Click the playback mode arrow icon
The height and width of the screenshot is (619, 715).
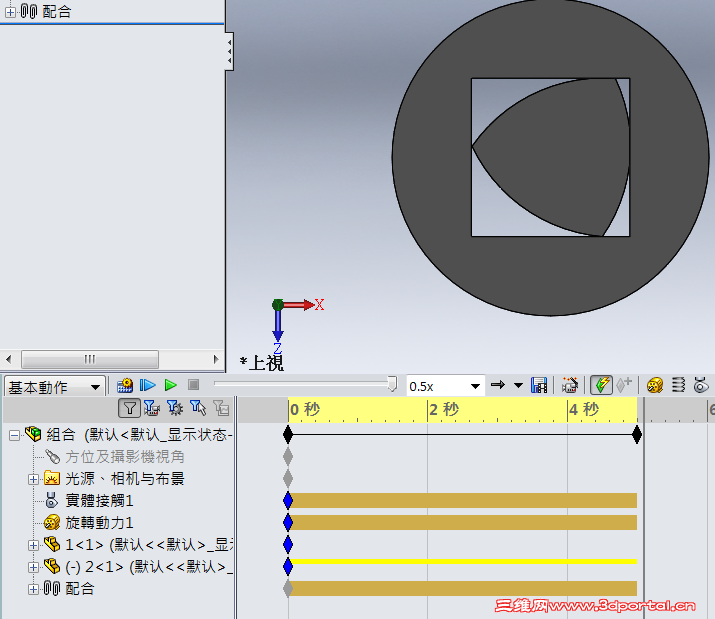(x=498, y=385)
